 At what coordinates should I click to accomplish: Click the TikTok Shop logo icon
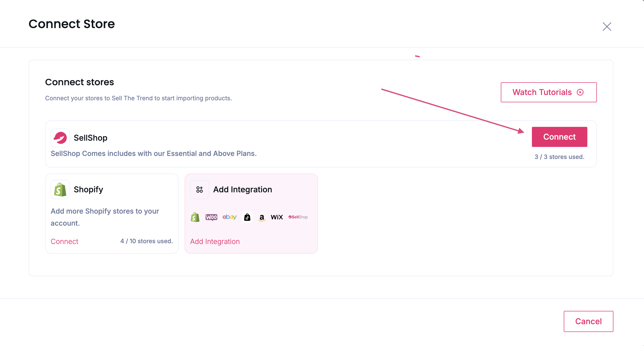coord(247,217)
